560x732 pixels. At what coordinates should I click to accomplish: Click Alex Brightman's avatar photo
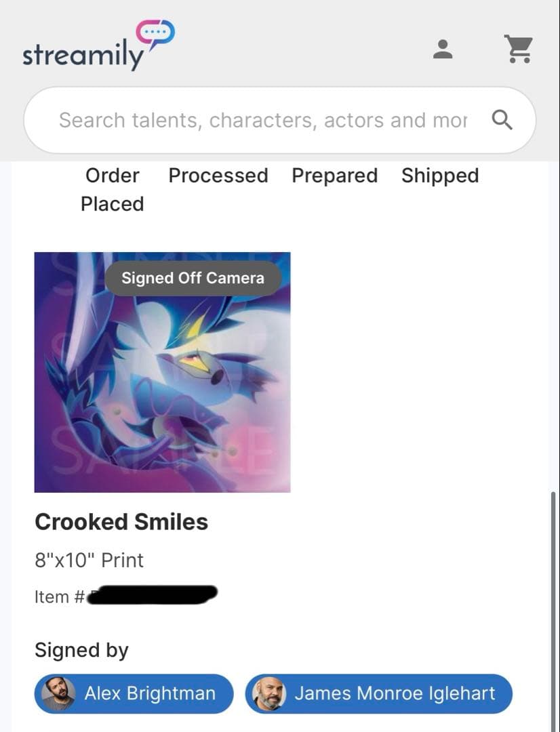[x=58, y=693]
